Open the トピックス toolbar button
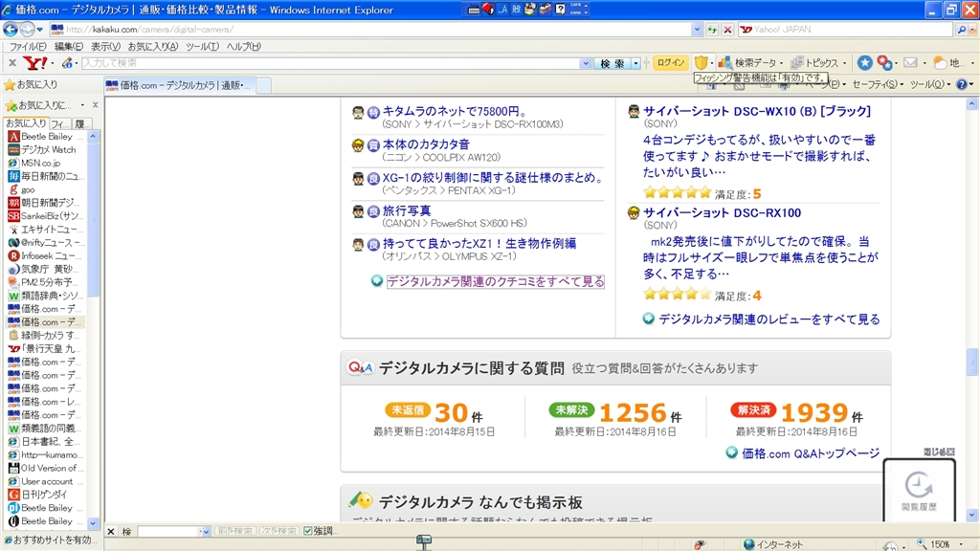The width and height of the screenshot is (980, 551). pyautogui.click(x=818, y=62)
